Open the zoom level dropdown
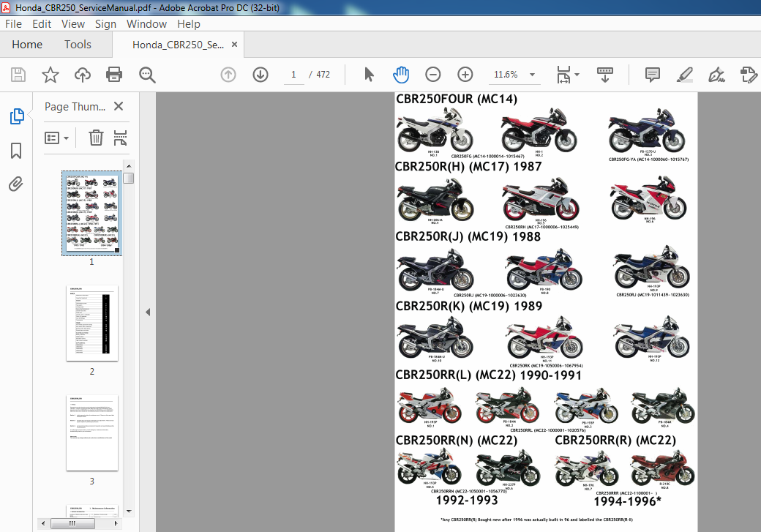Image resolution: width=761 pixels, height=532 pixels. [x=533, y=75]
